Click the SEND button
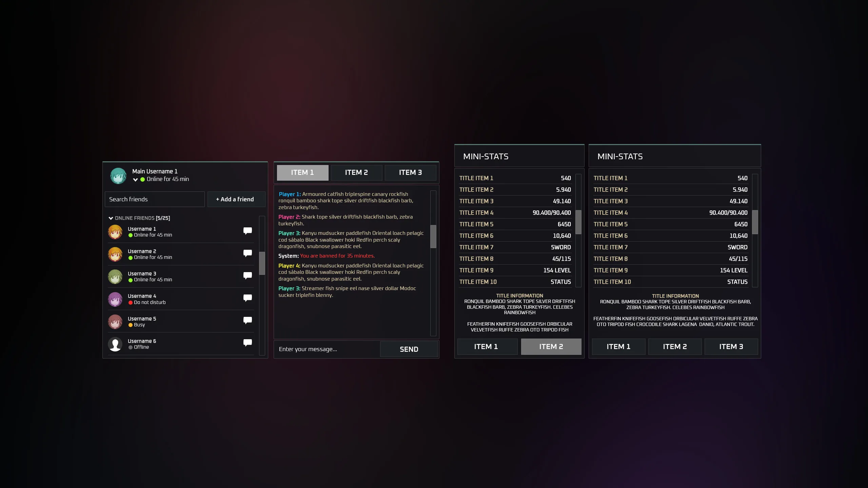 [x=409, y=349]
